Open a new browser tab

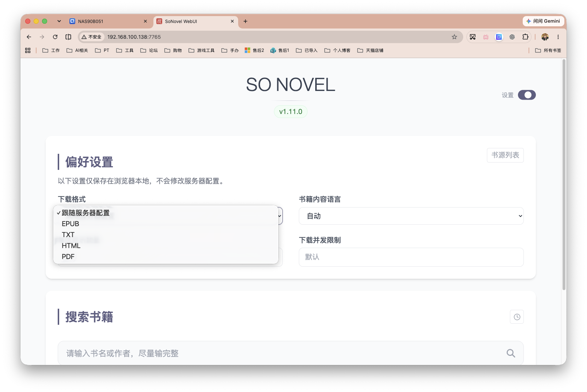[x=245, y=21]
